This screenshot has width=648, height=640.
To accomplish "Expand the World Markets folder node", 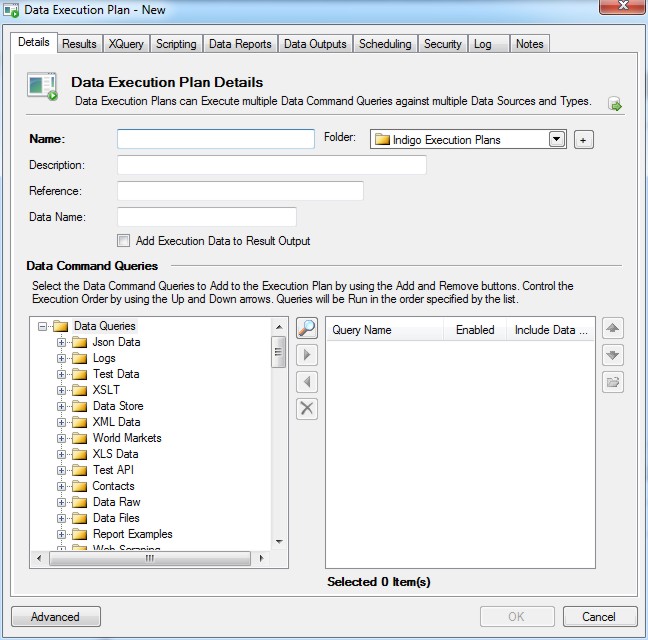I will [x=62, y=438].
